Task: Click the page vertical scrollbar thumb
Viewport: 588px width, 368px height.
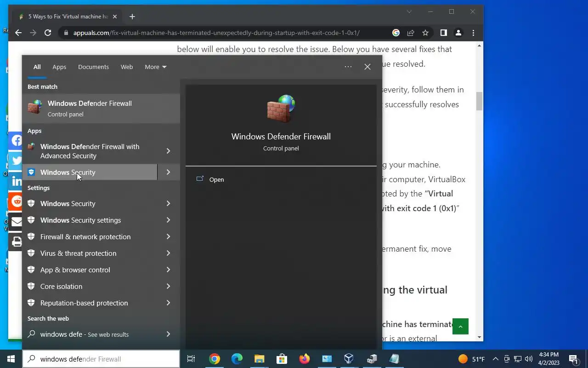Action: [480, 101]
